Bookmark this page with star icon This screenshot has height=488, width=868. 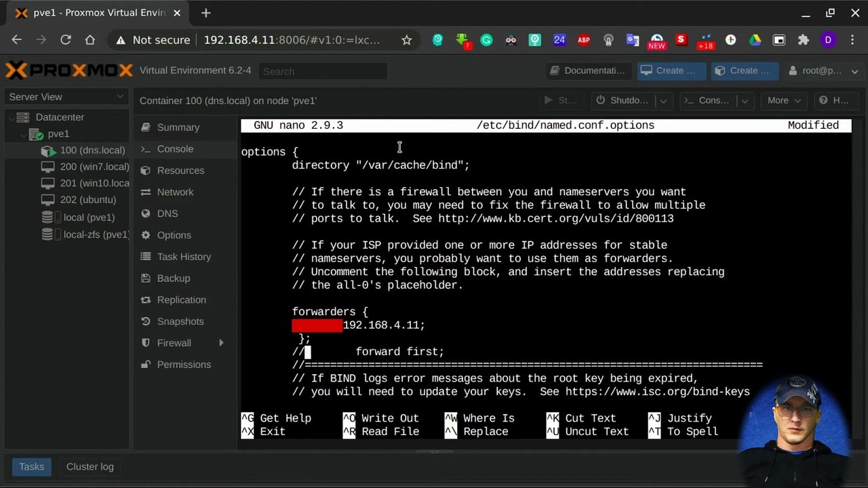[406, 40]
